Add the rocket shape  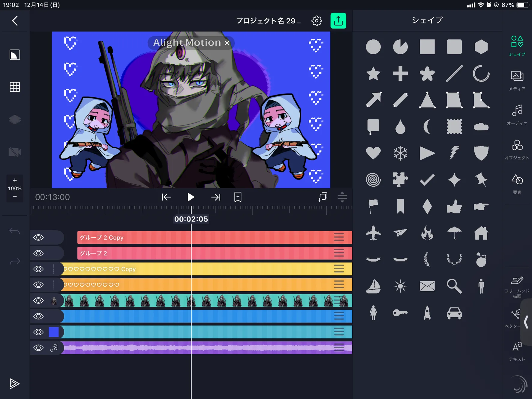[x=427, y=313]
